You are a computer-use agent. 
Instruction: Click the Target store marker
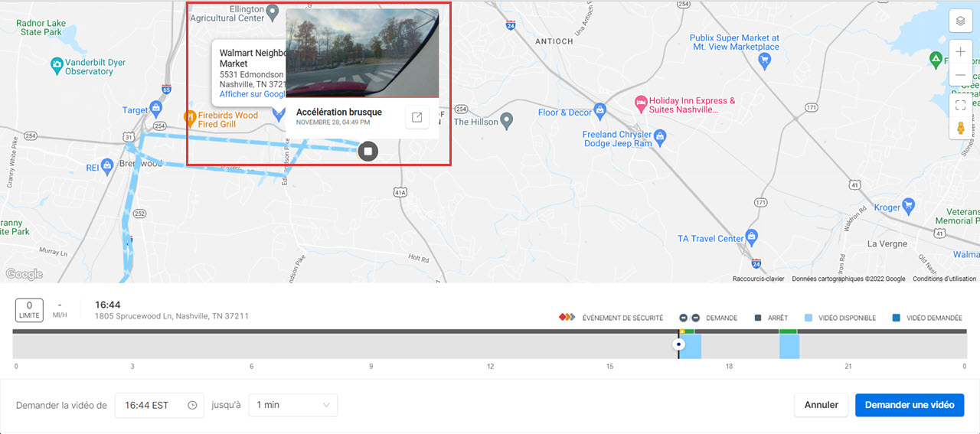(156, 109)
